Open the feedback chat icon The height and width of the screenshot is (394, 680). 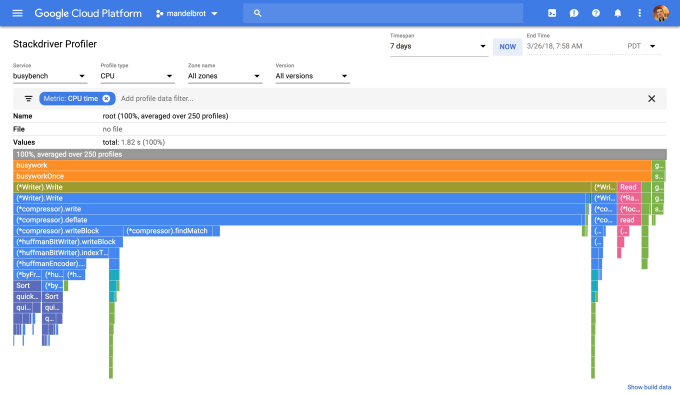tap(574, 13)
